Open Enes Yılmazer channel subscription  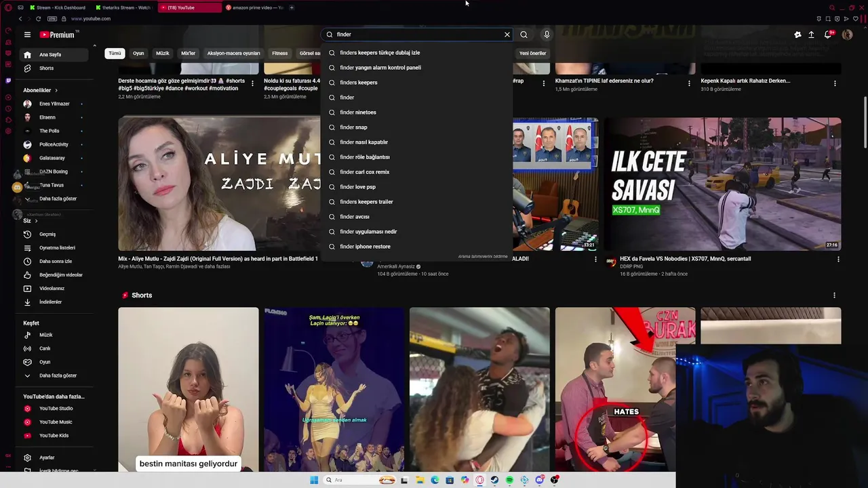(x=54, y=104)
